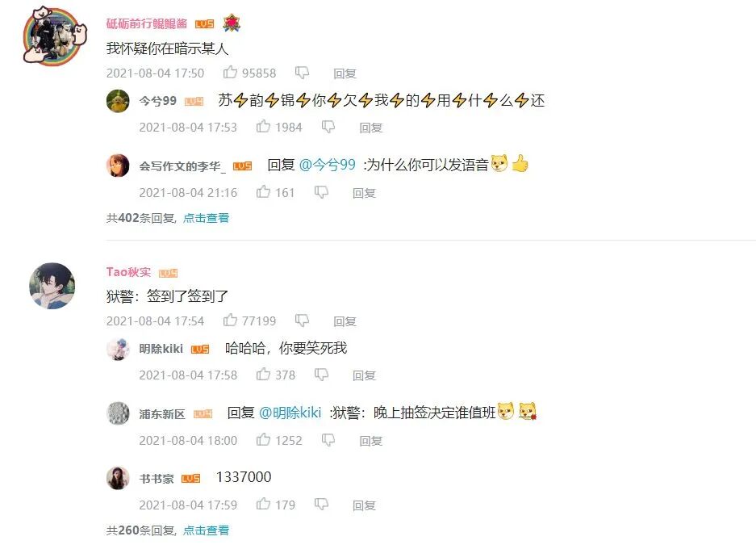Open the @明除kiki mention link
Image resolution: width=756 pixels, height=549 pixels.
point(290,413)
